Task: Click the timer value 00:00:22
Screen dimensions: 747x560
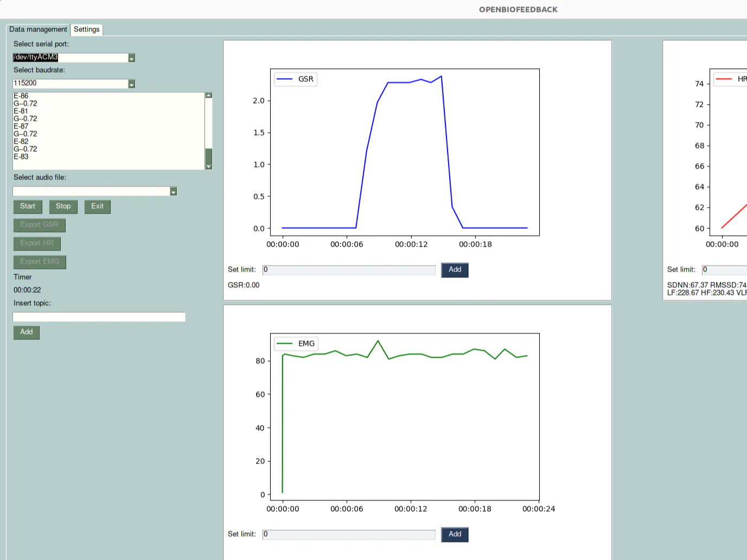Action: tap(27, 290)
